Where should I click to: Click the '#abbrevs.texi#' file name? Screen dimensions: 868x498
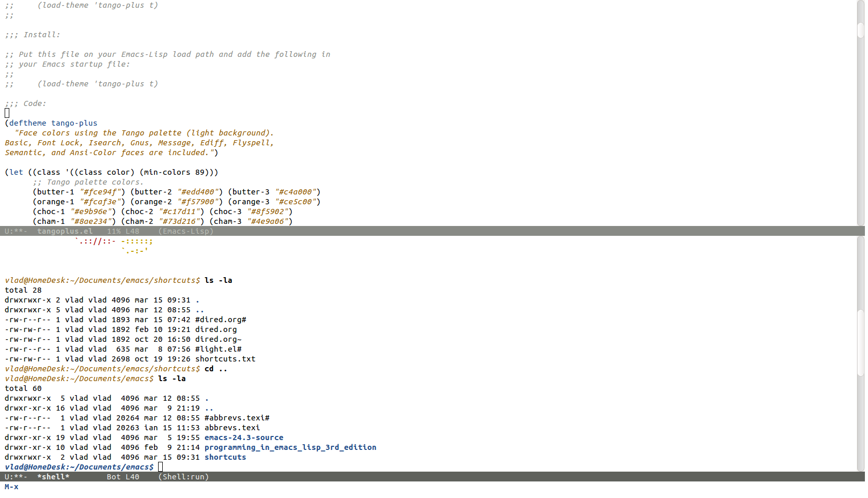[237, 418]
